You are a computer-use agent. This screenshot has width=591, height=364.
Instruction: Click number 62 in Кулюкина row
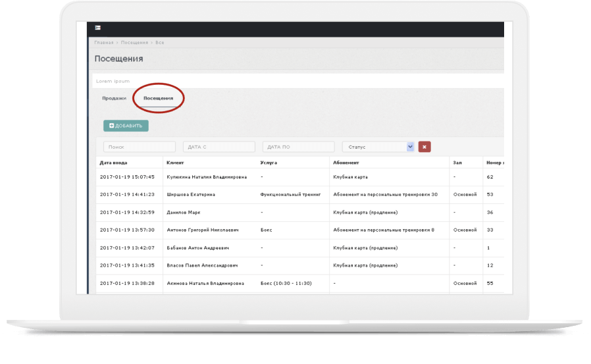(x=490, y=176)
